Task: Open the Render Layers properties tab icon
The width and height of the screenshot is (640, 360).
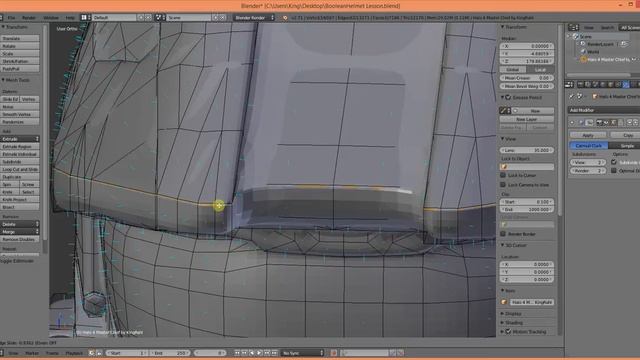Action: (x=588, y=84)
